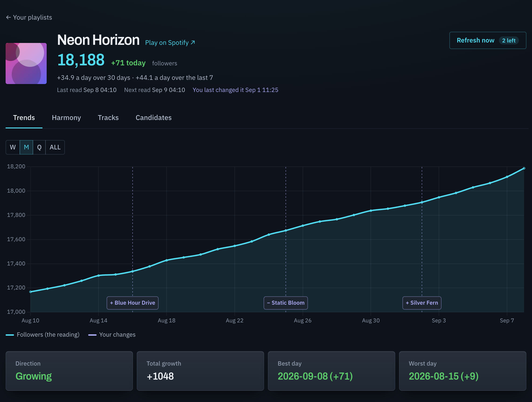Click the followers label beside the count

coord(165,63)
